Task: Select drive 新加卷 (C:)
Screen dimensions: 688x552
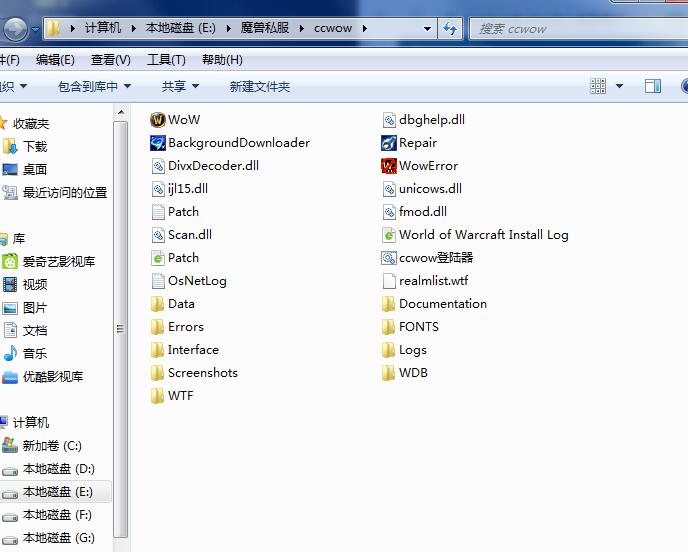Action: 52,446
